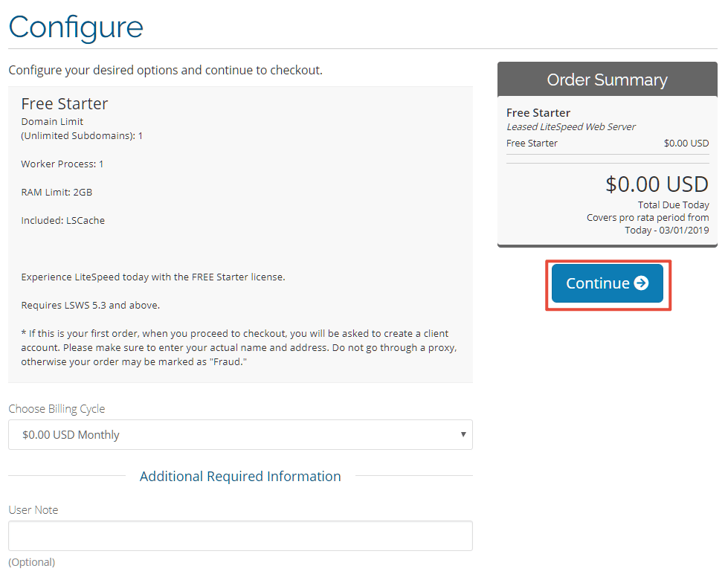728x583 pixels.
Task: Click the RAM Limit: 2GB line
Action: (57, 192)
